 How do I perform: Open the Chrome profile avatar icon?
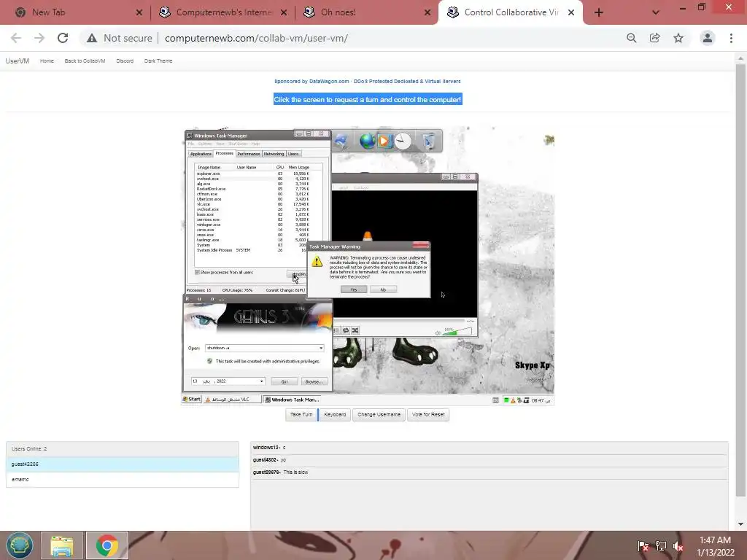pyautogui.click(x=708, y=38)
